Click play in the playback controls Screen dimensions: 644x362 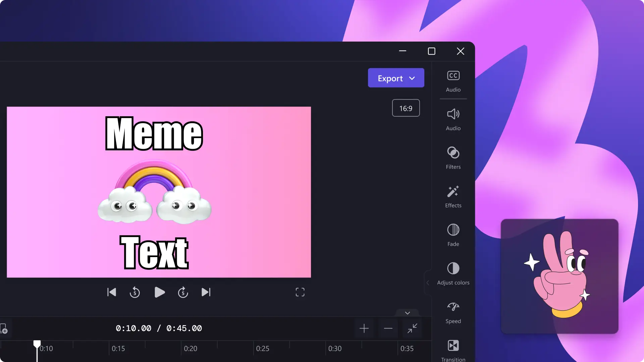pyautogui.click(x=159, y=292)
